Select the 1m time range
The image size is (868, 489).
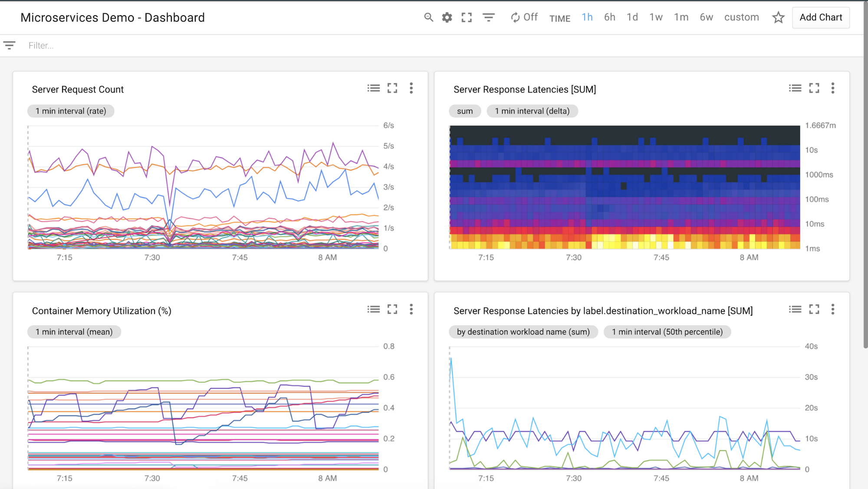click(681, 17)
